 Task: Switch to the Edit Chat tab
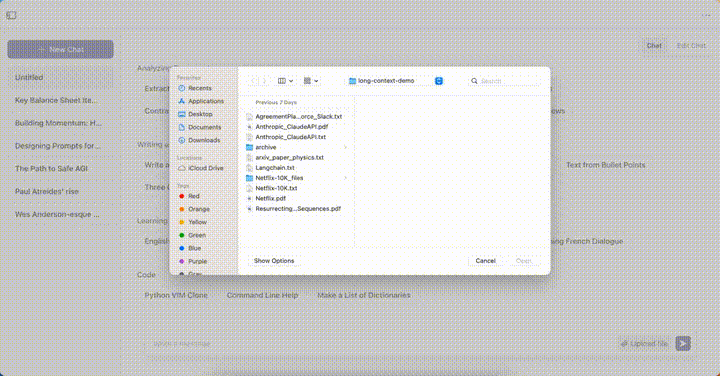click(x=691, y=45)
